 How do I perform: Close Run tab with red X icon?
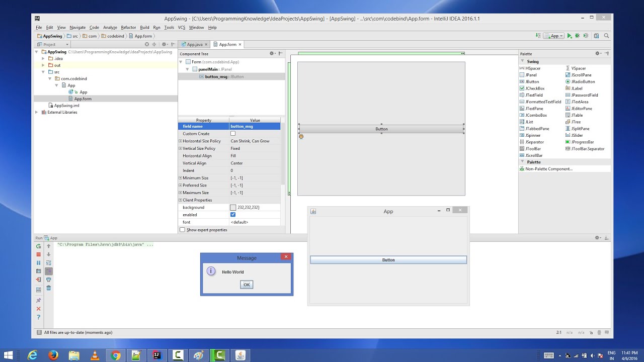[x=38, y=309]
